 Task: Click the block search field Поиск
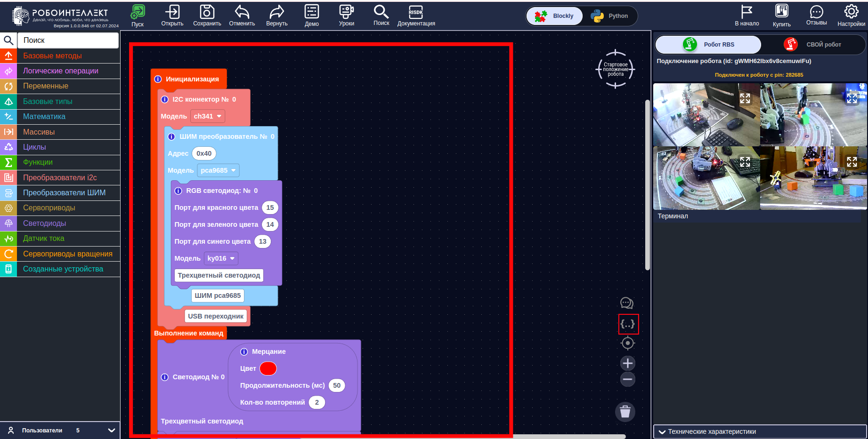coord(68,40)
